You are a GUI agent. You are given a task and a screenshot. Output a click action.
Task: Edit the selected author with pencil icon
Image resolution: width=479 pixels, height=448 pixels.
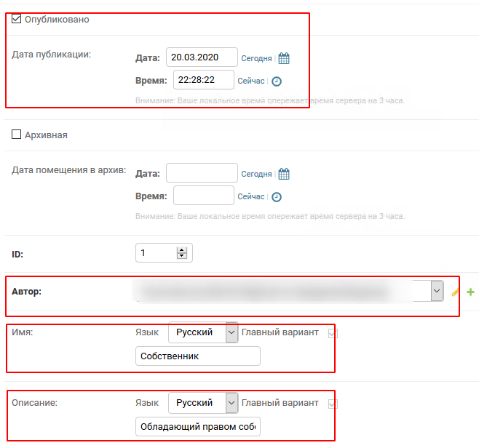[x=455, y=292]
